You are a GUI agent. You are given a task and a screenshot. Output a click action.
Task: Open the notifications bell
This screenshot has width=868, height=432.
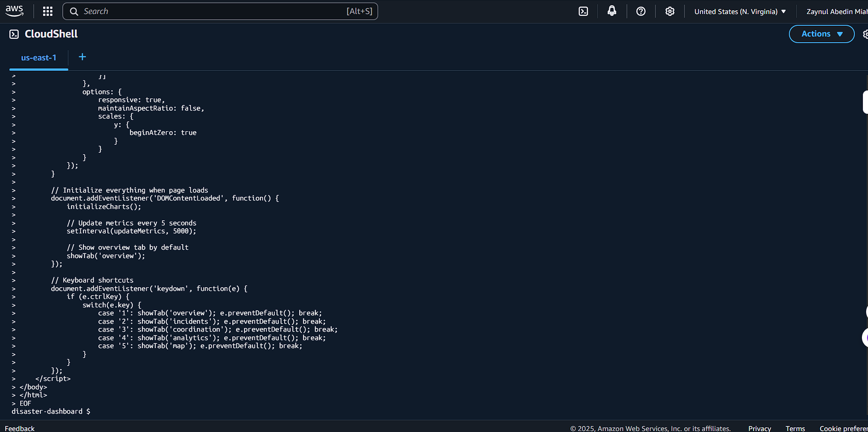point(612,11)
